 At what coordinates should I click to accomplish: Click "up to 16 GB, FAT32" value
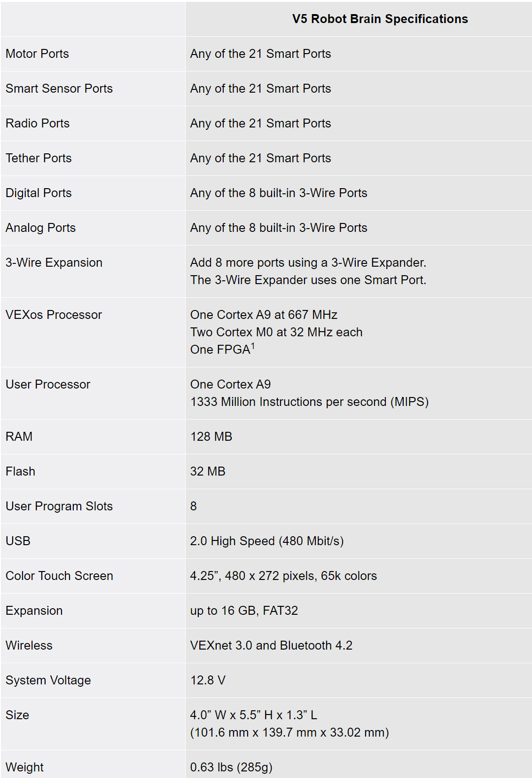click(x=244, y=611)
